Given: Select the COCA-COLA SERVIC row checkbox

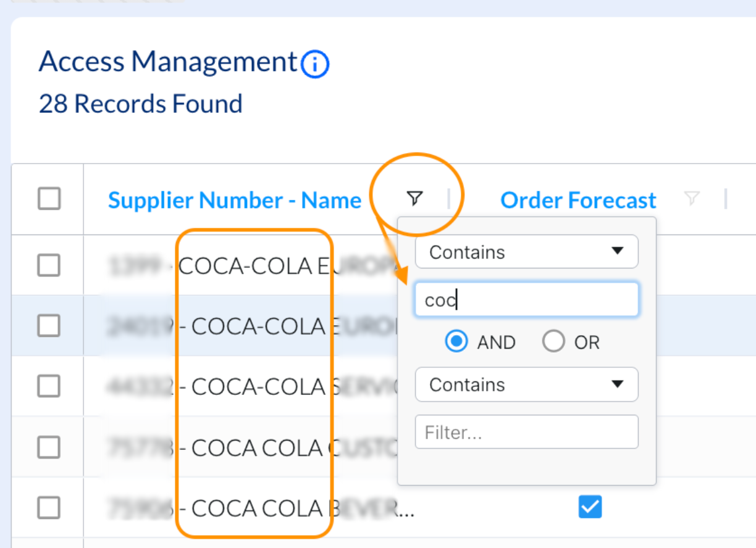Looking at the screenshot, I should pyautogui.click(x=49, y=386).
